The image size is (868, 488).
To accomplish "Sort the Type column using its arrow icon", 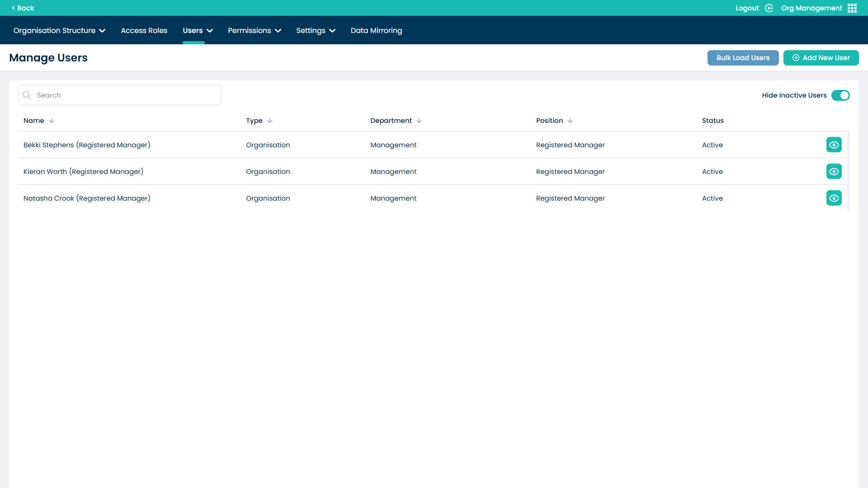I will 269,121.
